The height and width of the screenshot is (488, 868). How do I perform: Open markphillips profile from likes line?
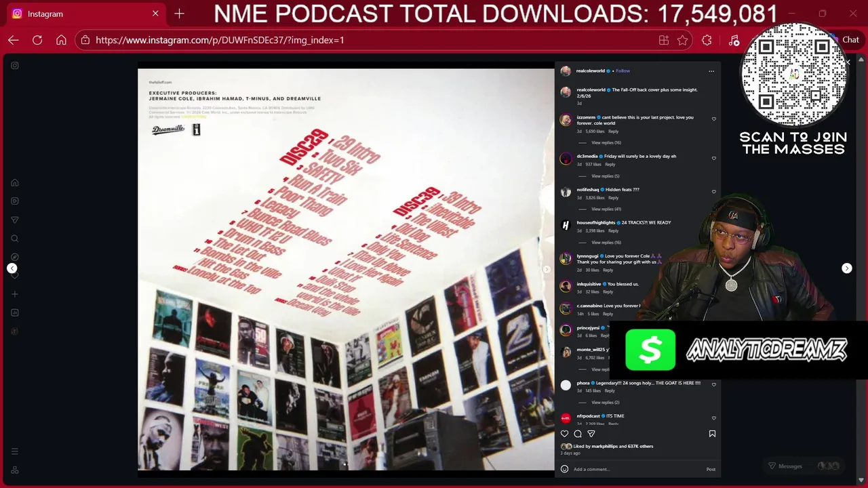tap(605, 446)
